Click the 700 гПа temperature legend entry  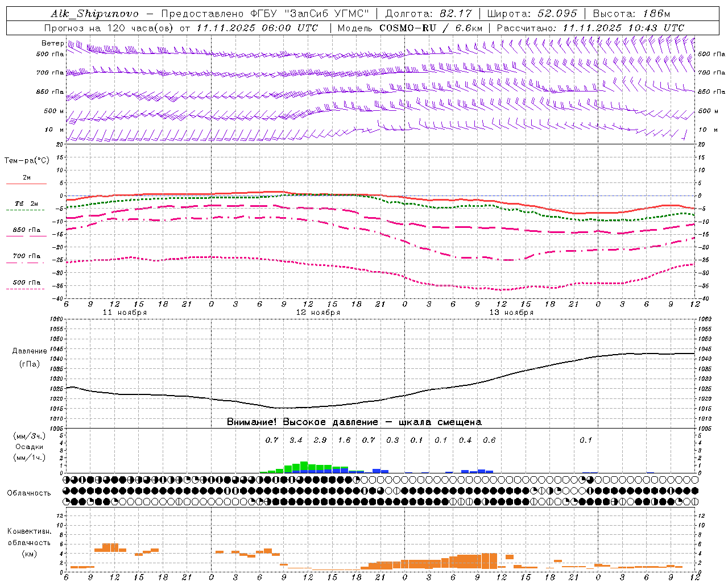coord(27,256)
